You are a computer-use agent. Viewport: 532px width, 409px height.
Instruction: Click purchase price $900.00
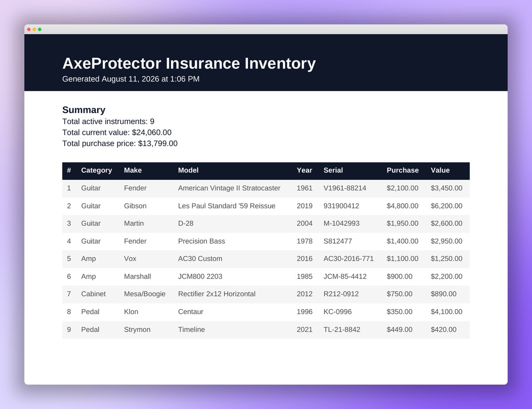click(x=399, y=276)
